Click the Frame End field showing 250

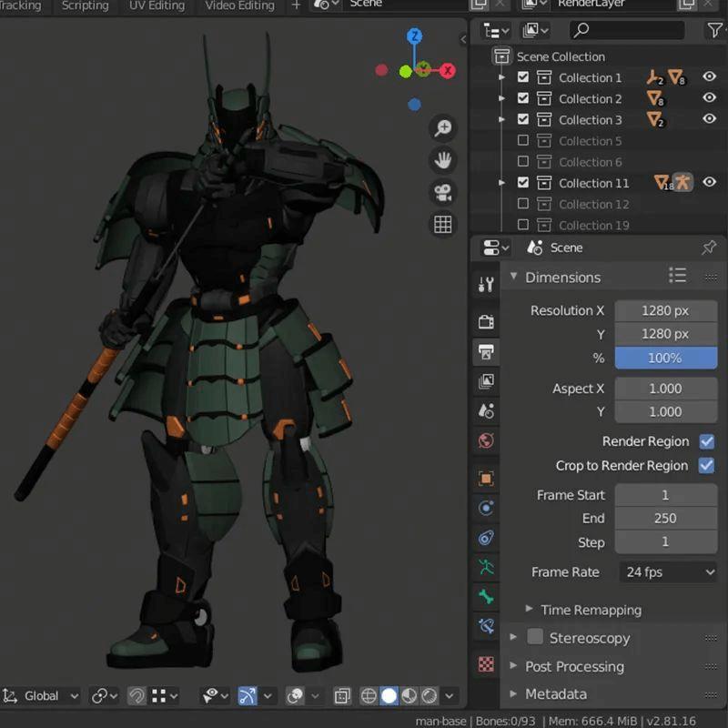pos(666,518)
